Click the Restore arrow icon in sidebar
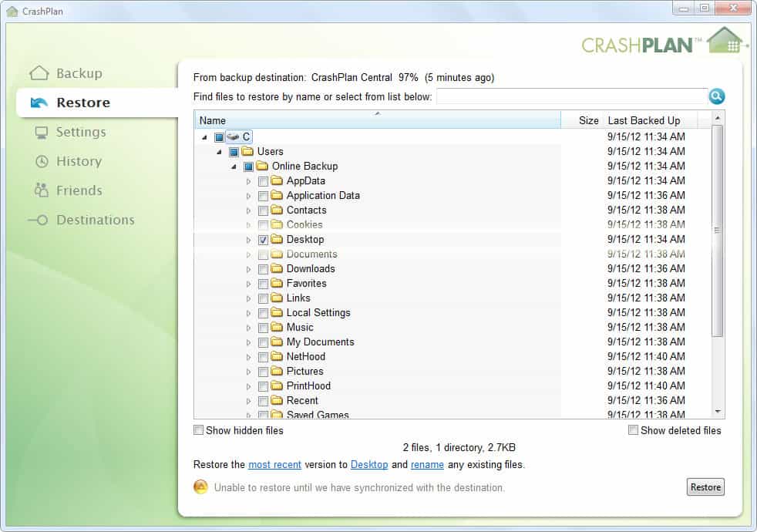The height and width of the screenshot is (532, 757). [x=39, y=103]
